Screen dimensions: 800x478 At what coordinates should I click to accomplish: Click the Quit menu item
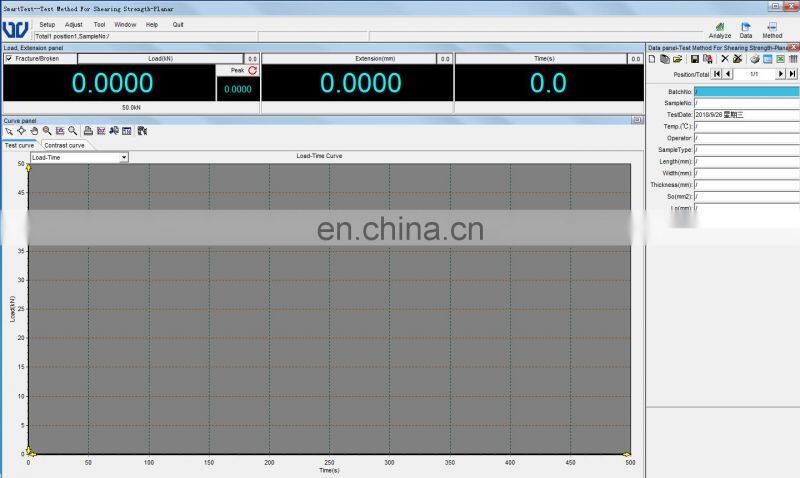pyautogui.click(x=178, y=24)
